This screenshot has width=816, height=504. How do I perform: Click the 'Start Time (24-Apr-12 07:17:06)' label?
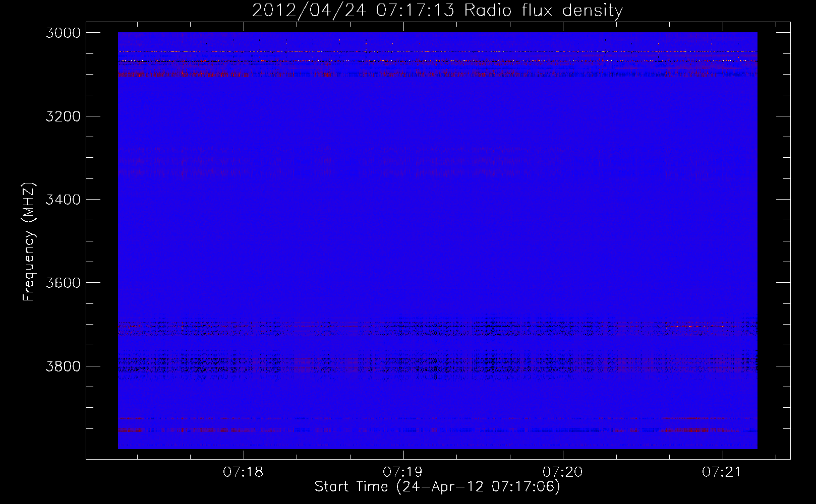point(437,487)
